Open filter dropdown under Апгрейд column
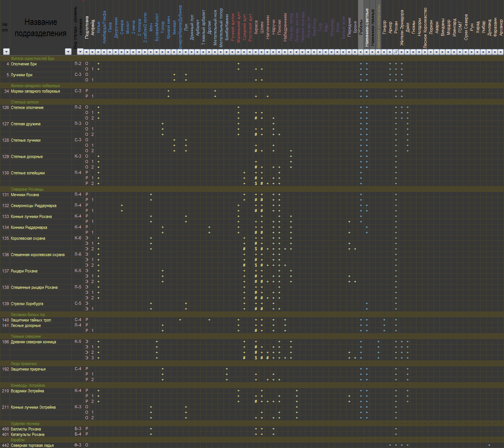 pyautogui.click(x=92, y=52)
